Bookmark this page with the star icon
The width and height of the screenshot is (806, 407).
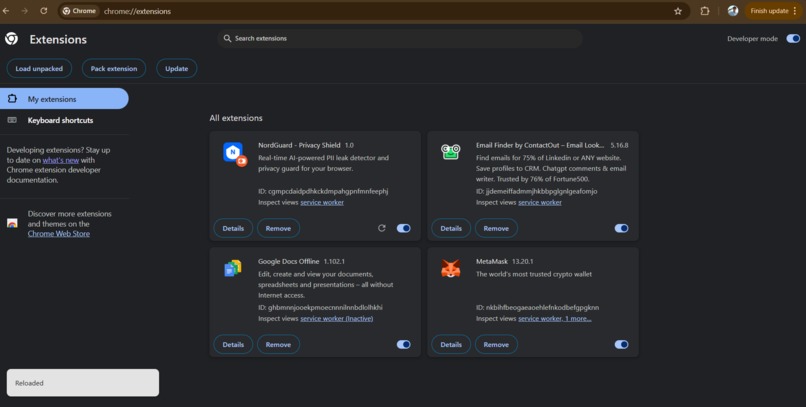tap(678, 11)
